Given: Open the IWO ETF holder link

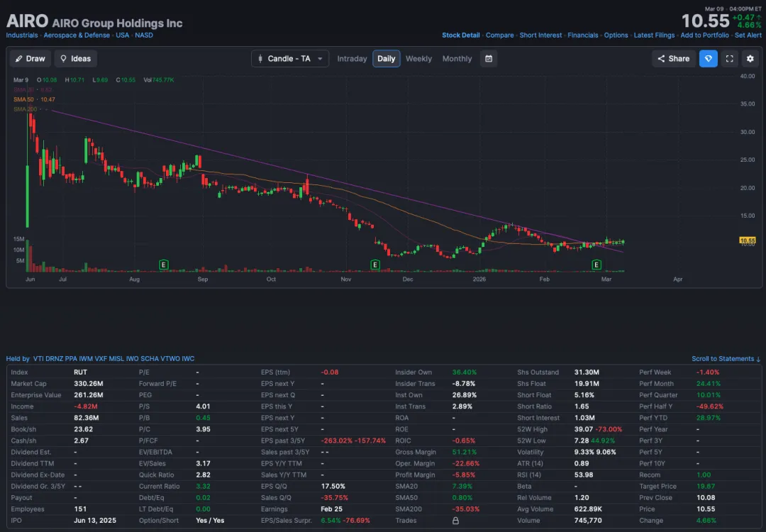Looking at the screenshot, I should (x=133, y=359).
